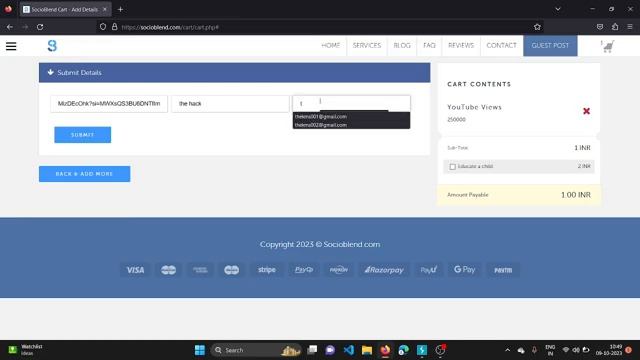The height and width of the screenshot is (360, 640).
Task: Launch Visual Studio Code from taskbar
Action: (x=349, y=350)
